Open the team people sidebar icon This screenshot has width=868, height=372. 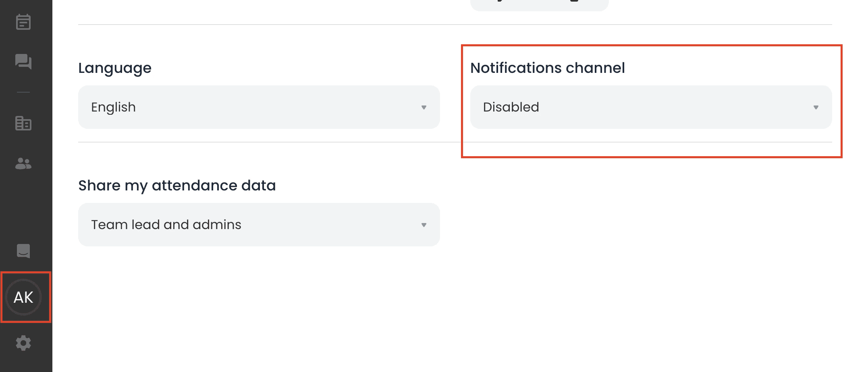(x=23, y=163)
